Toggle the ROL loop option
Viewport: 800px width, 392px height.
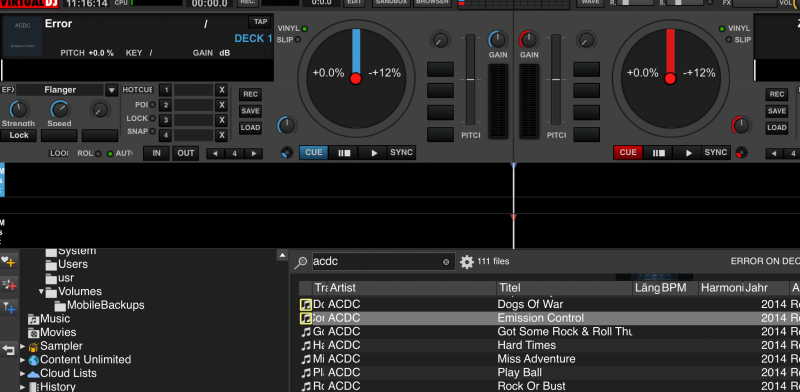click(98, 154)
